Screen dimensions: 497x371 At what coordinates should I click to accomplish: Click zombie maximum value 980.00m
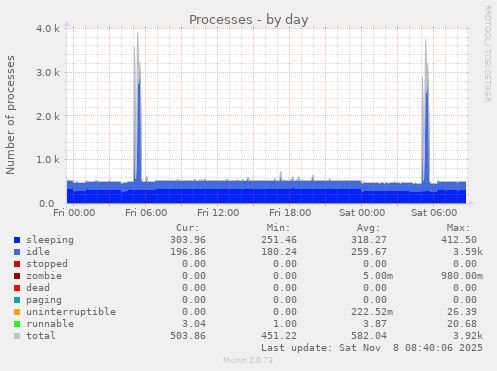(x=462, y=276)
